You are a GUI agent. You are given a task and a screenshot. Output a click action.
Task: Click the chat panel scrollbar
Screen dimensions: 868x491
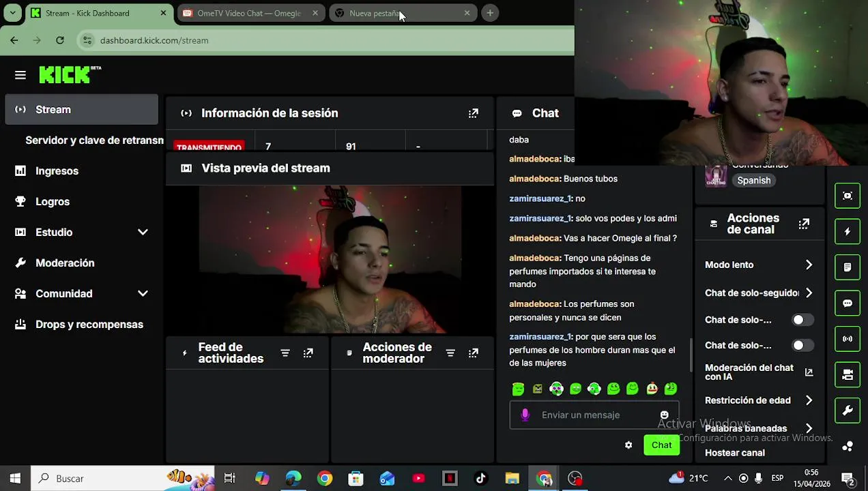691,354
